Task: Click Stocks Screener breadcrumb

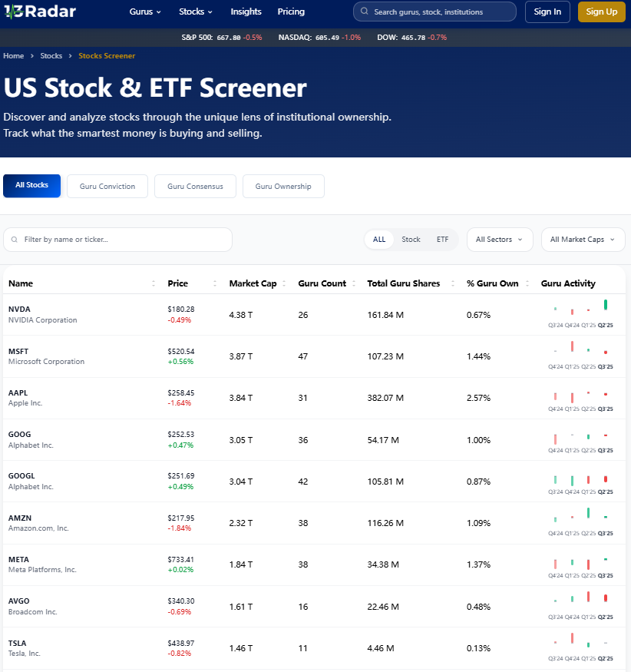Action: 107,56
